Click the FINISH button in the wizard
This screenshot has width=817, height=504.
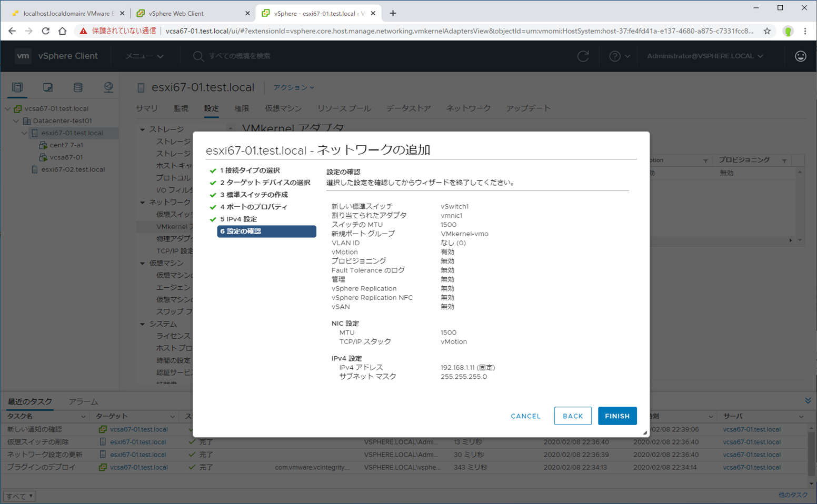(x=617, y=416)
